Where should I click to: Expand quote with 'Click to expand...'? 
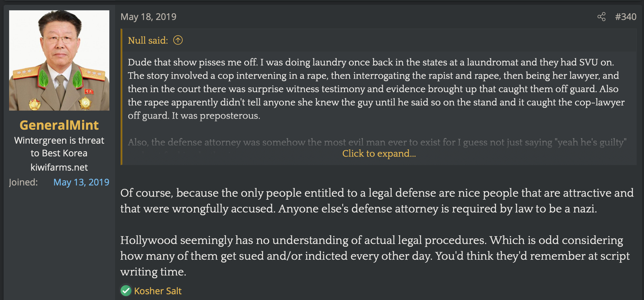[x=379, y=153]
